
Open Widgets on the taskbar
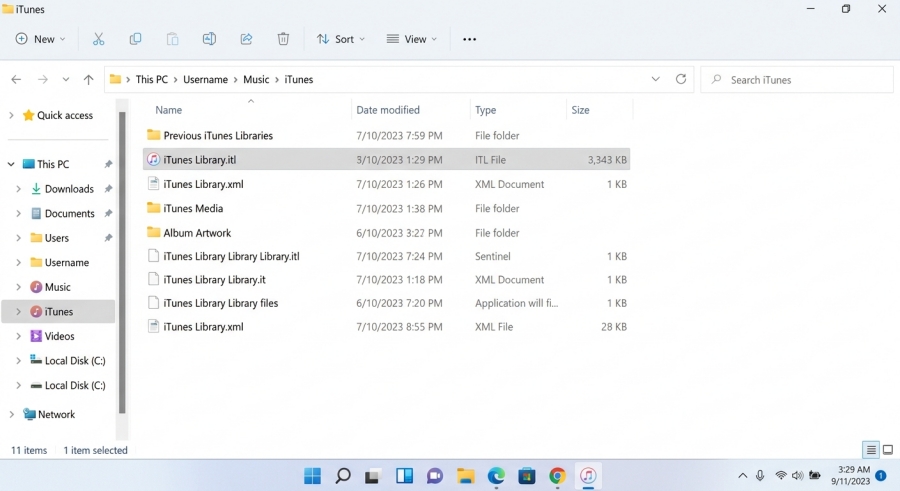pyautogui.click(x=404, y=475)
